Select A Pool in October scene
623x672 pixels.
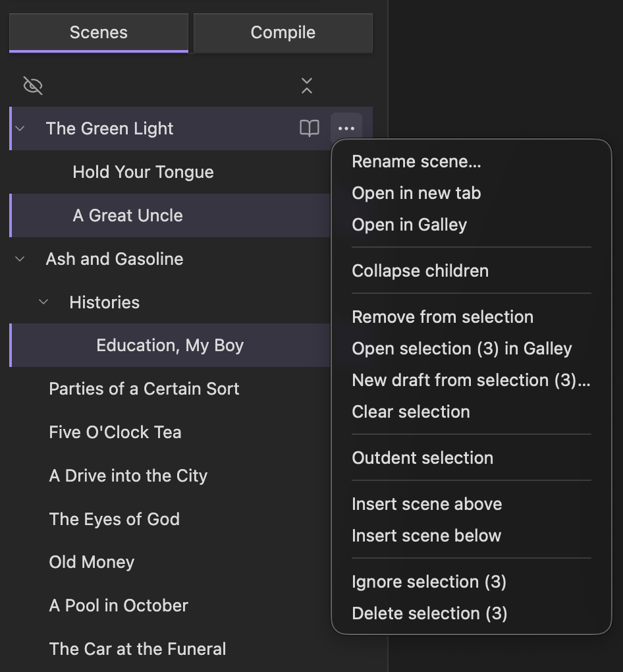(119, 605)
